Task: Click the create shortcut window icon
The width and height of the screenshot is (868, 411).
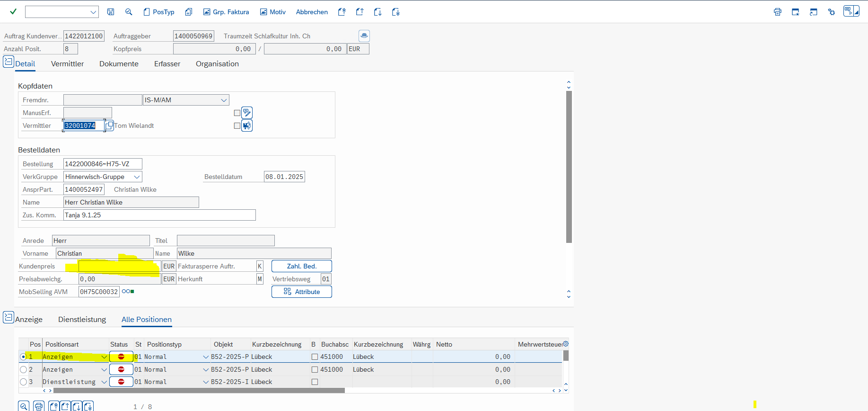Action: (814, 12)
